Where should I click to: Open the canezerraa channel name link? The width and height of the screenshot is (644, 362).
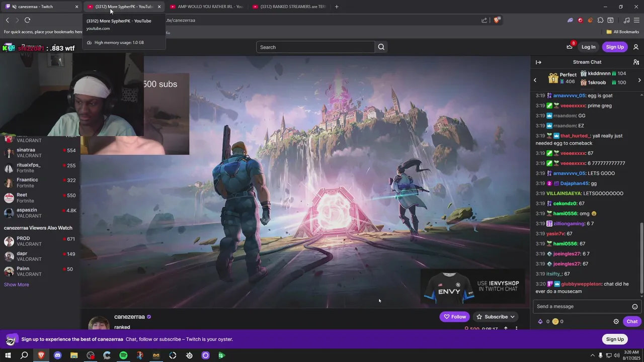[x=129, y=317]
